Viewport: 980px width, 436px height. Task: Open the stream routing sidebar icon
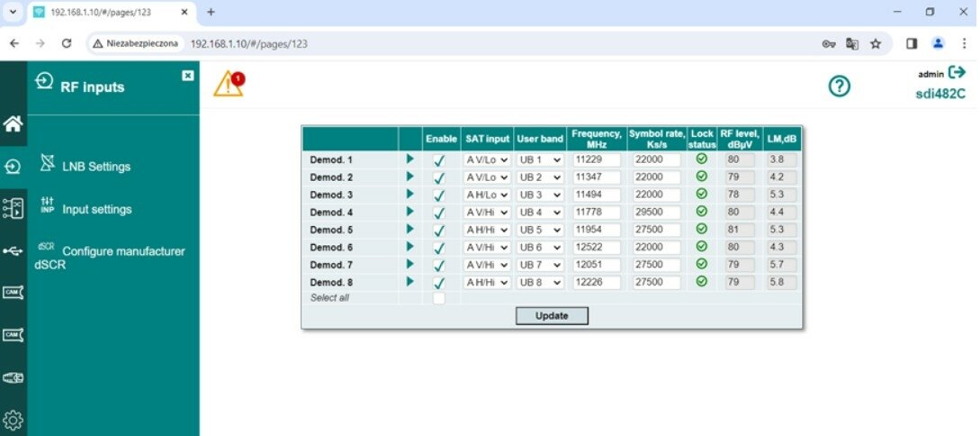13,208
